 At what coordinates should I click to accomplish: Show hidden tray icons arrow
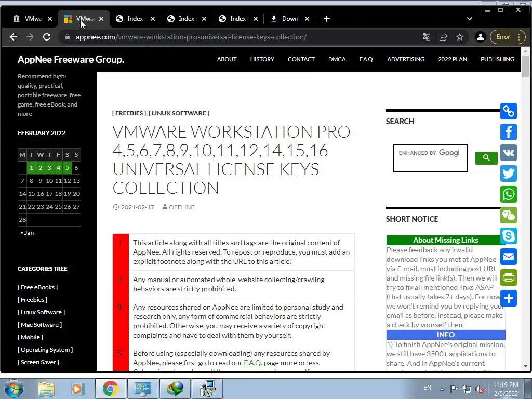pyautogui.click(x=442, y=389)
